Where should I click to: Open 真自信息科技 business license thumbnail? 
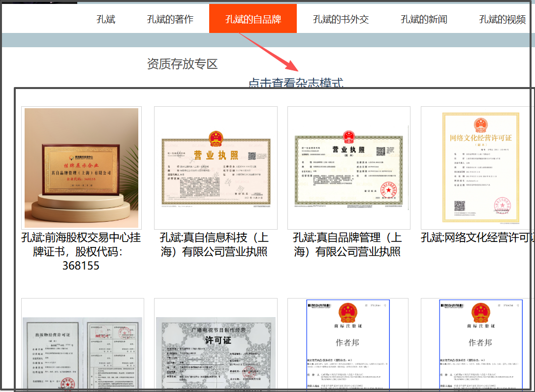(216, 168)
